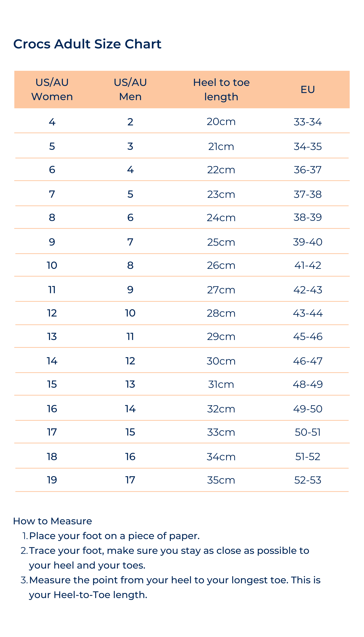Screen dimensions: 364x637
Task: Click the 28cm length cell
Action: pos(221,313)
